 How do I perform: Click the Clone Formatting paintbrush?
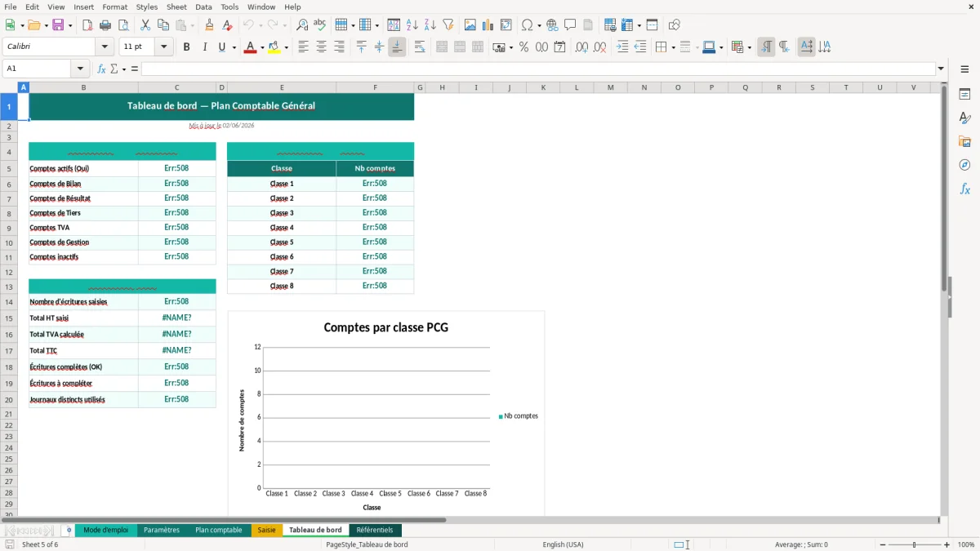coord(210,25)
